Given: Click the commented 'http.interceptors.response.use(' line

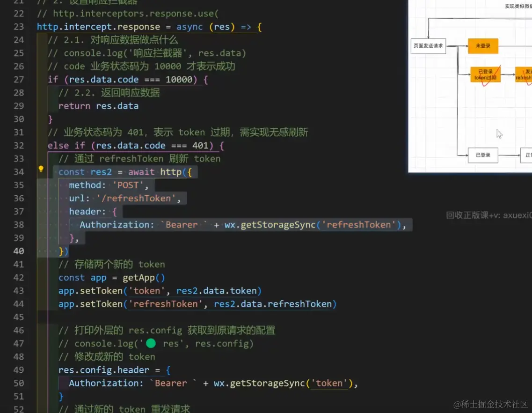Looking at the screenshot, I should coord(128,14).
